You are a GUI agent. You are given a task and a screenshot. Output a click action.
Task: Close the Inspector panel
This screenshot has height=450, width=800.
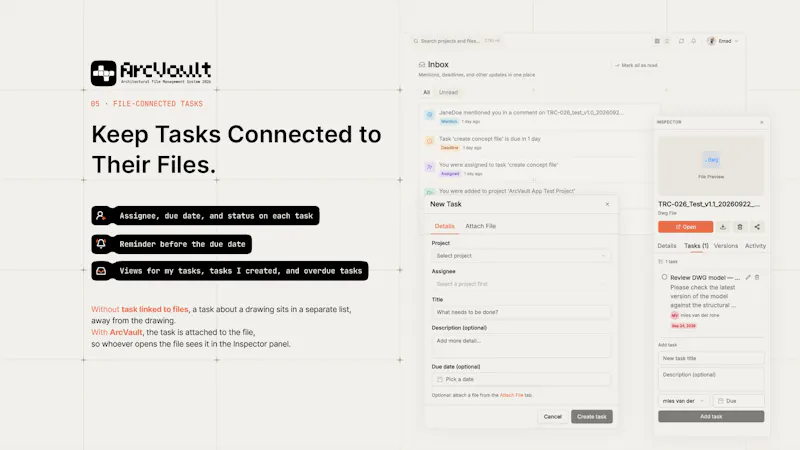762,122
